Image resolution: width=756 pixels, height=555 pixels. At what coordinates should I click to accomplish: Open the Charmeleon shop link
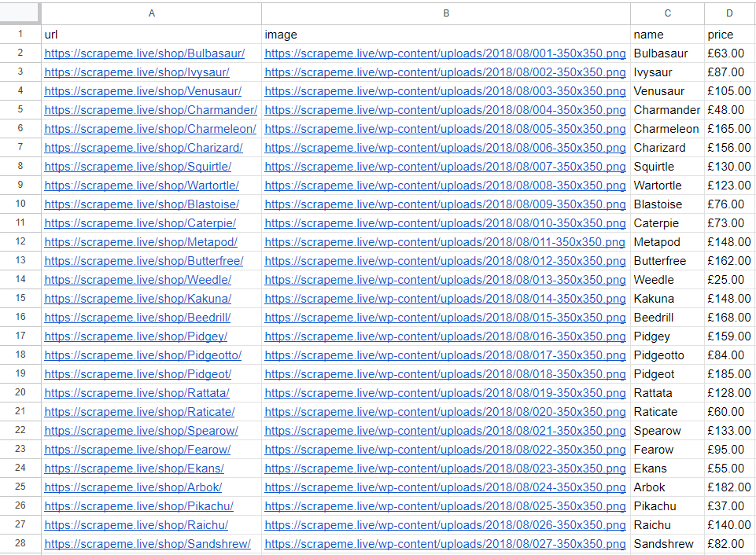(150, 129)
